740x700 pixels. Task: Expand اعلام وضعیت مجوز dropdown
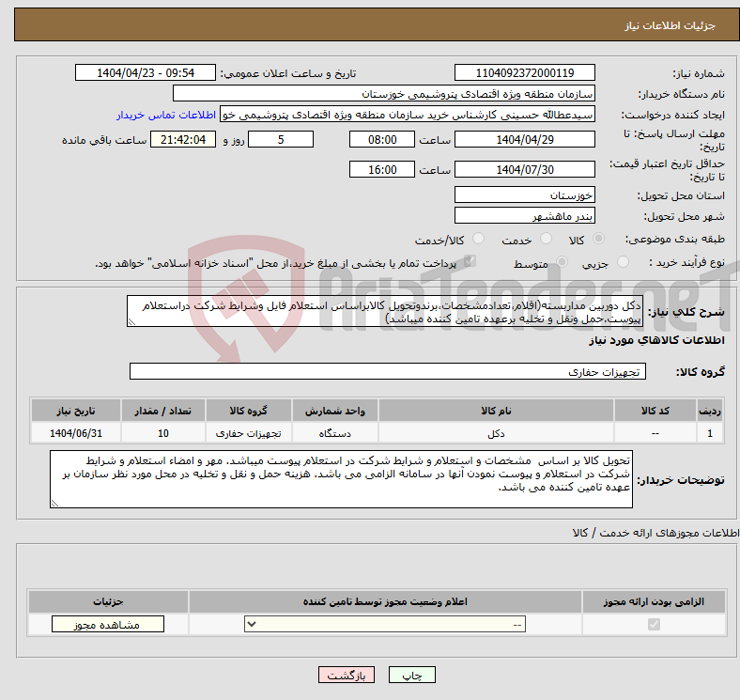tap(385, 624)
